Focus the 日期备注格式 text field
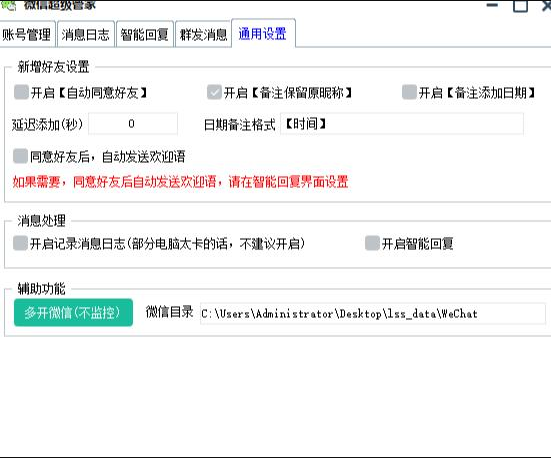This screenshot has width=551, height=458. (402, 124)
